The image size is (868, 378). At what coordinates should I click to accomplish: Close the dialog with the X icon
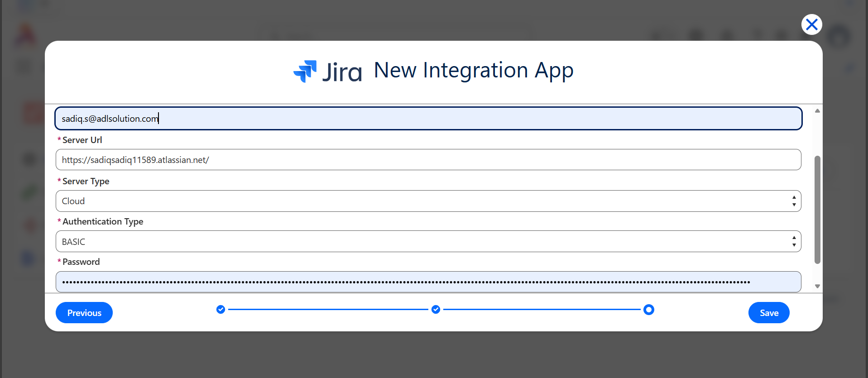[811, 24]
